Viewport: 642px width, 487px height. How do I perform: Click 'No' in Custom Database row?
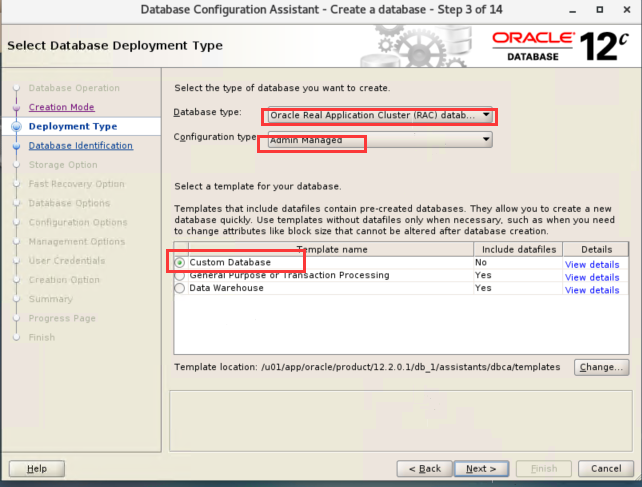(481, 262)
